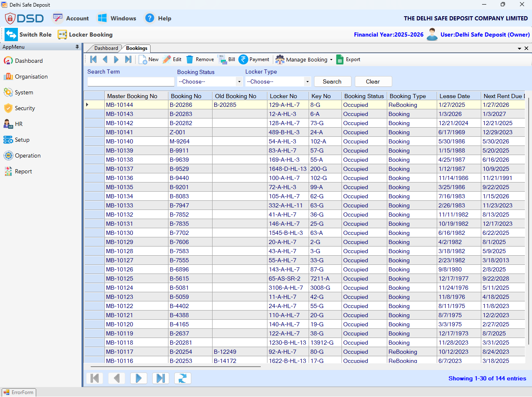This screenshot has width=532, height=397.
Task: Click the Edit pencil icon
Action: coord(167,59)
